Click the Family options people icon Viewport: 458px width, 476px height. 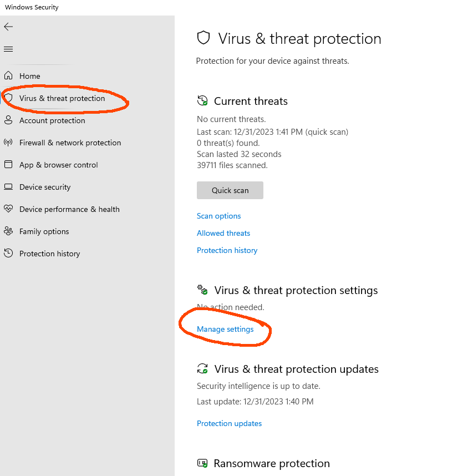pos(8,231)
